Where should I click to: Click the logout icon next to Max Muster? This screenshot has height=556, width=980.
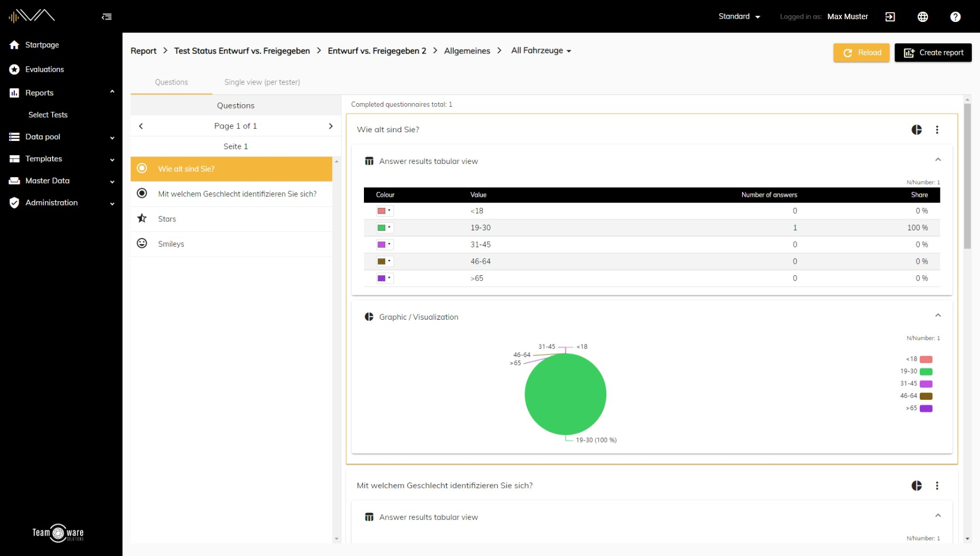click(x=890, y=17)
